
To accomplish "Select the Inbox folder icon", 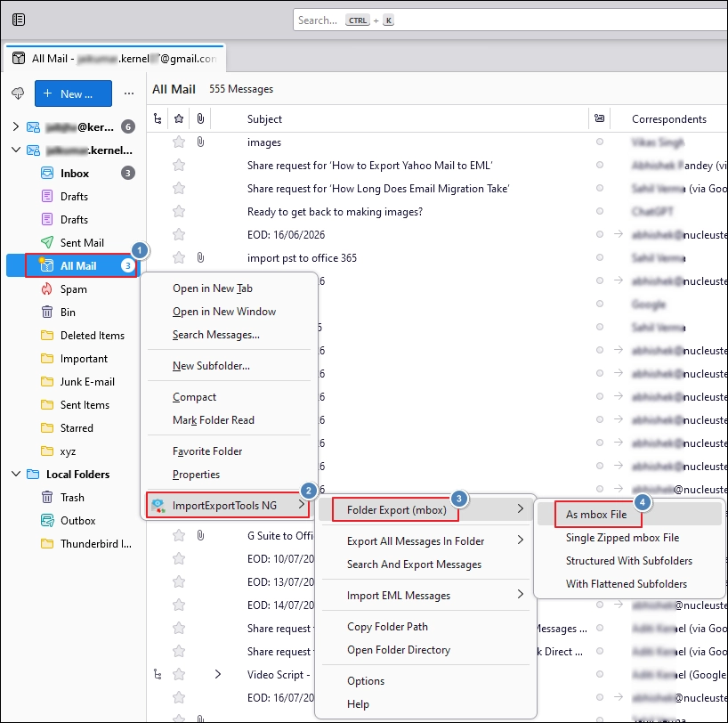I will click(x=47, y=174).
